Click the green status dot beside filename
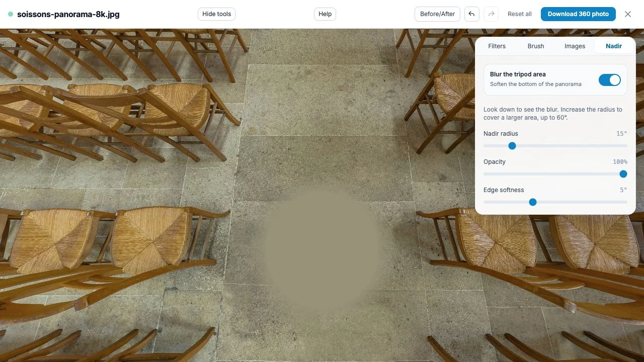 [x=11, y=14]
